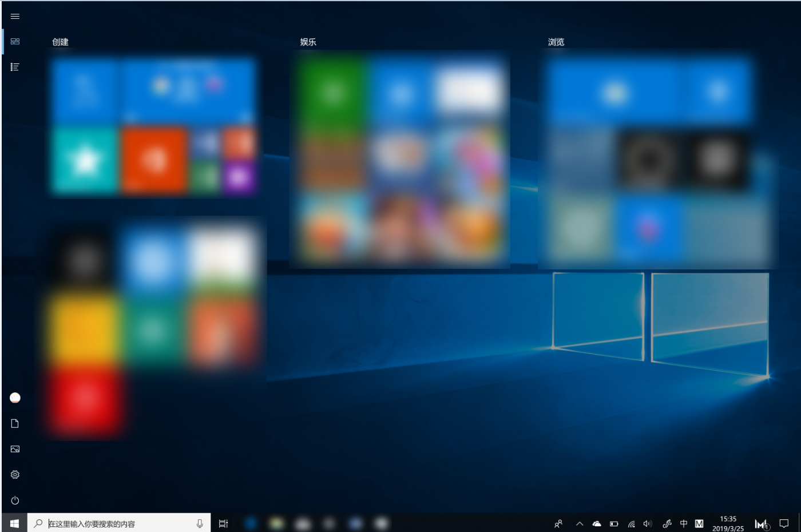801x532 pixels.
Task: Expand the hamburger menu in Start
Action: point(15,17)
